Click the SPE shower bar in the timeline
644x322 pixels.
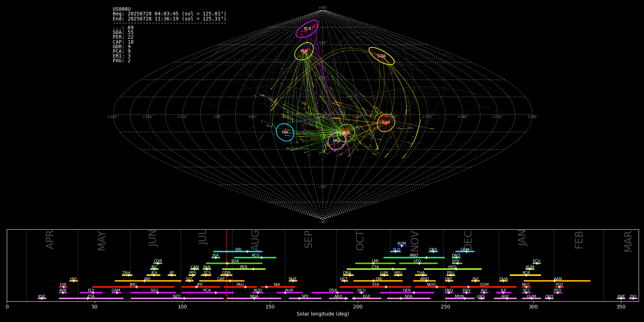click(305, 298)
